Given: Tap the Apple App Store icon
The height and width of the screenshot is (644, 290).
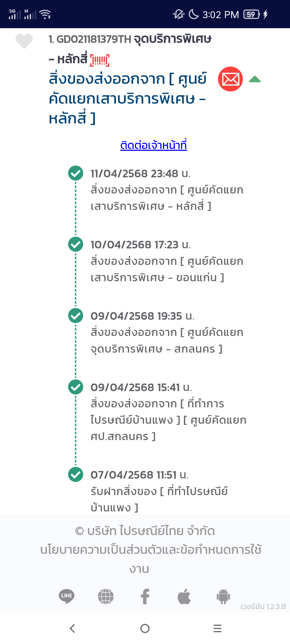Looking at the screenshot, I should pos(184,597).
